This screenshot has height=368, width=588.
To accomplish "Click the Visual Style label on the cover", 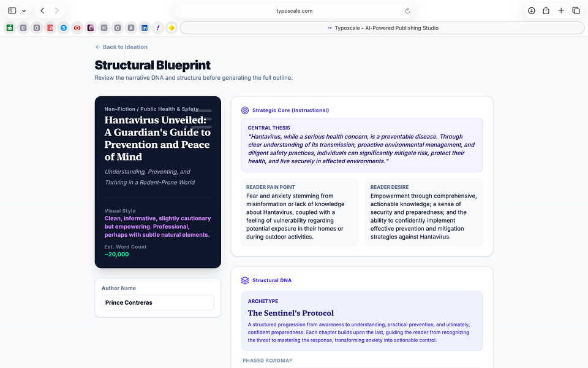I will [x=120, y=210].
